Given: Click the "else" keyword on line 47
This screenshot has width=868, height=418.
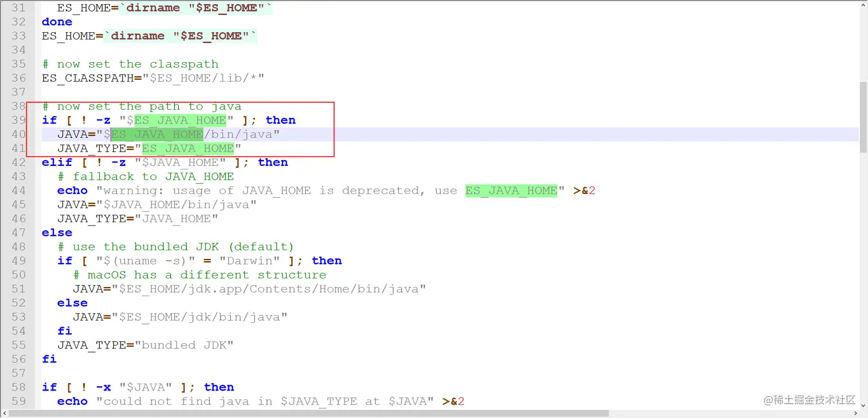Looking at the screenshot, I should click(57, 233).
